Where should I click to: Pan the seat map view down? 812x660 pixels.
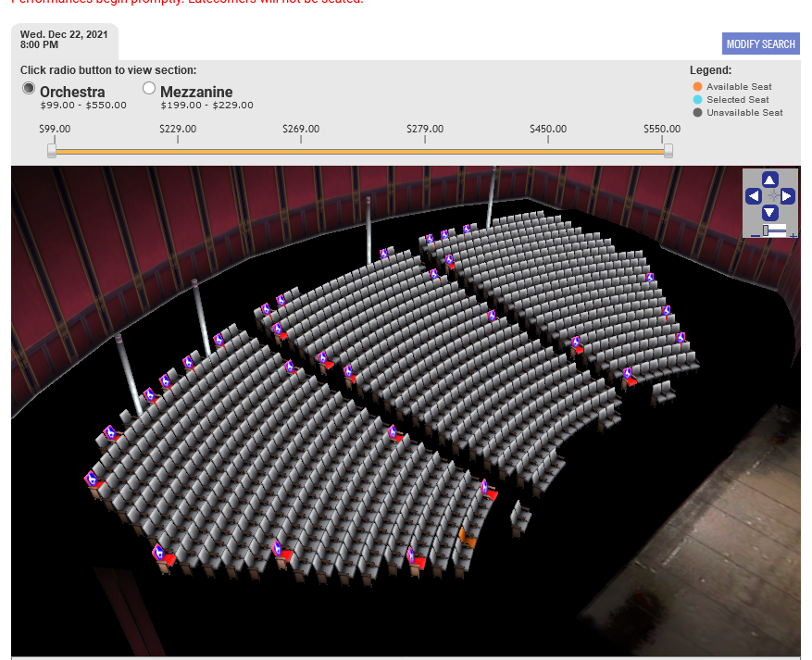(x=769, y=213)
